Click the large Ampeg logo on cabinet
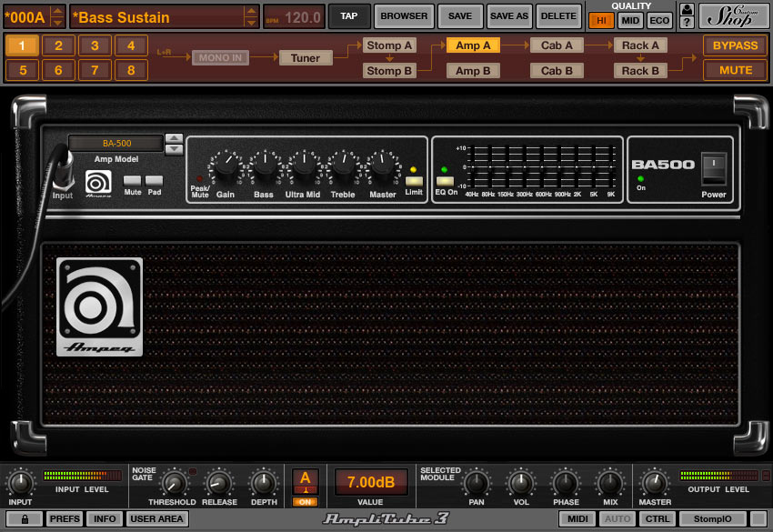Viewport: 773px width, 532px height. click(x=100, y=306)
